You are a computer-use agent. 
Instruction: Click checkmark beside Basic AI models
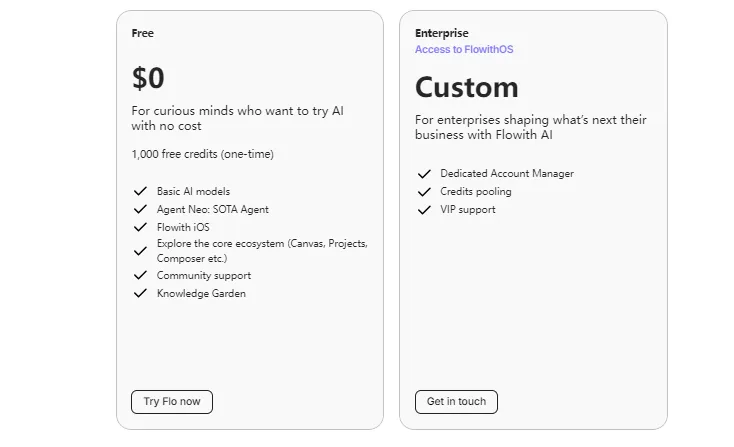[140, 191]
